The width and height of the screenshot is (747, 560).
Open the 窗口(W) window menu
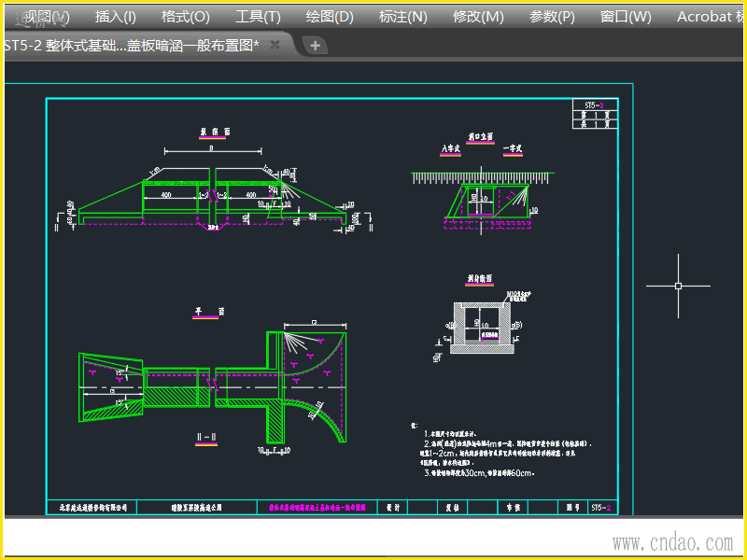click(626, 16)
